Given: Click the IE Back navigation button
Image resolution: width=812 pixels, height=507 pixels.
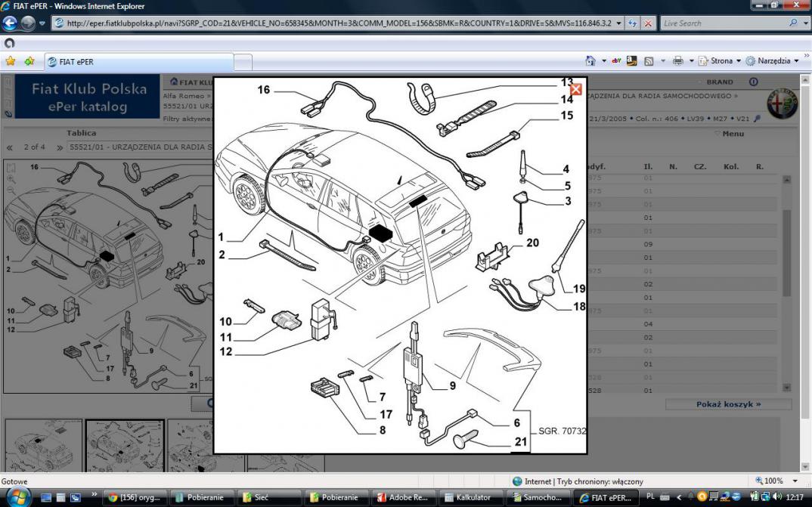Looking at the screenshot, I should [10, 23].
